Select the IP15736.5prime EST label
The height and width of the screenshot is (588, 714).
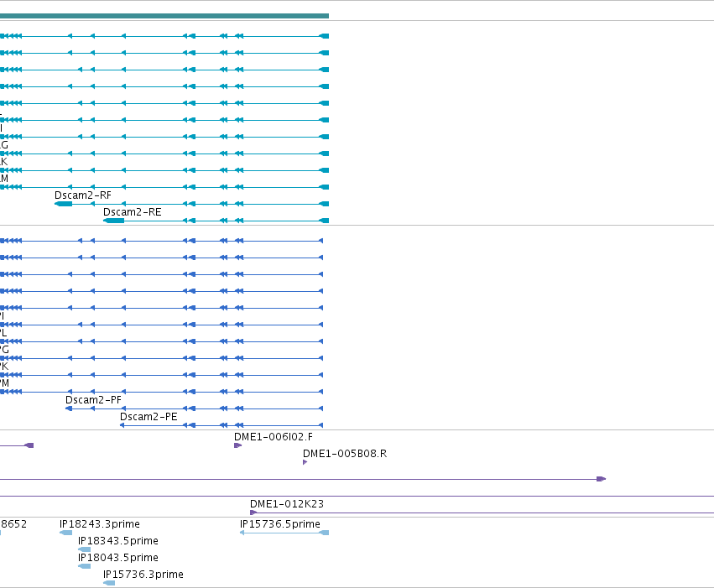point(280,523)
